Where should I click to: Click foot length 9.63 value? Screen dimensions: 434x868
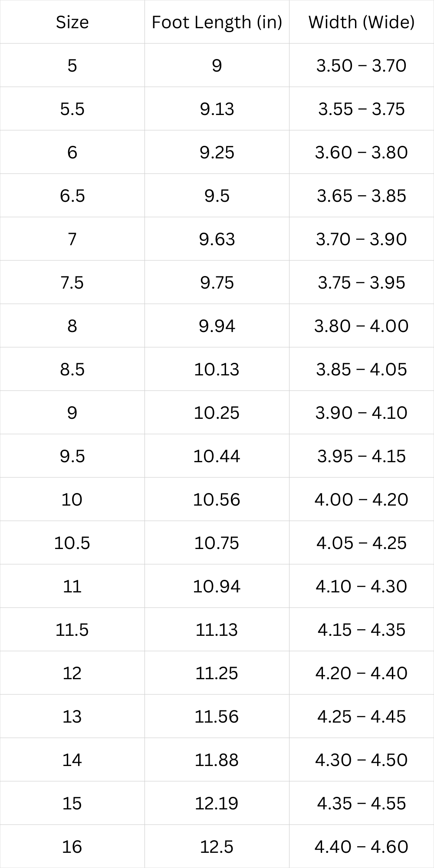(217, 239)
